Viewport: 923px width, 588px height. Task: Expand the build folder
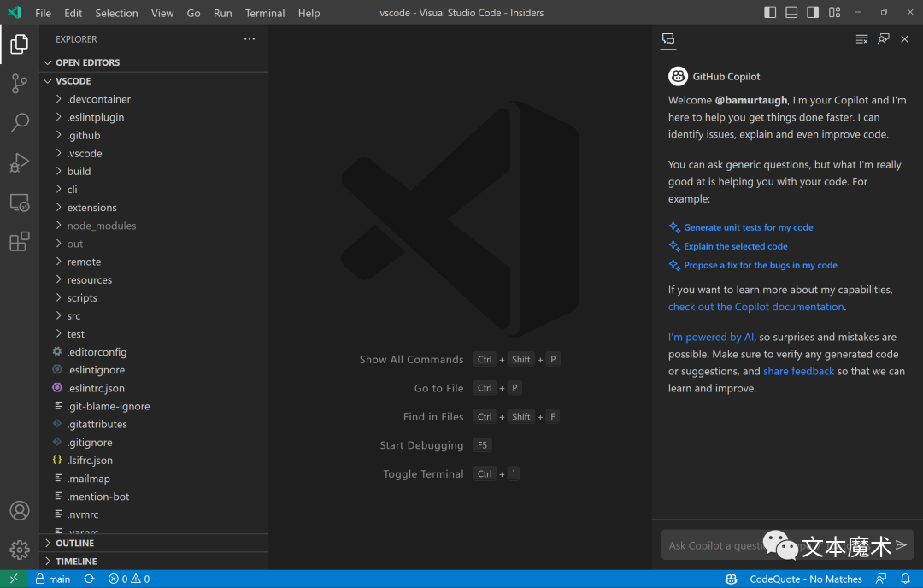[x=154, y=171]
